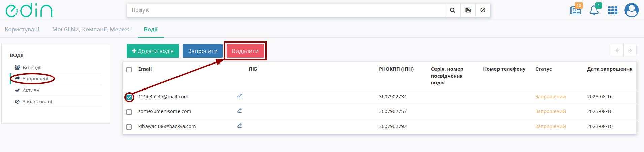The image size is (644, 152).
Task: Click the Видалити button
Action: pyautogui.click(x=245, y=51)
